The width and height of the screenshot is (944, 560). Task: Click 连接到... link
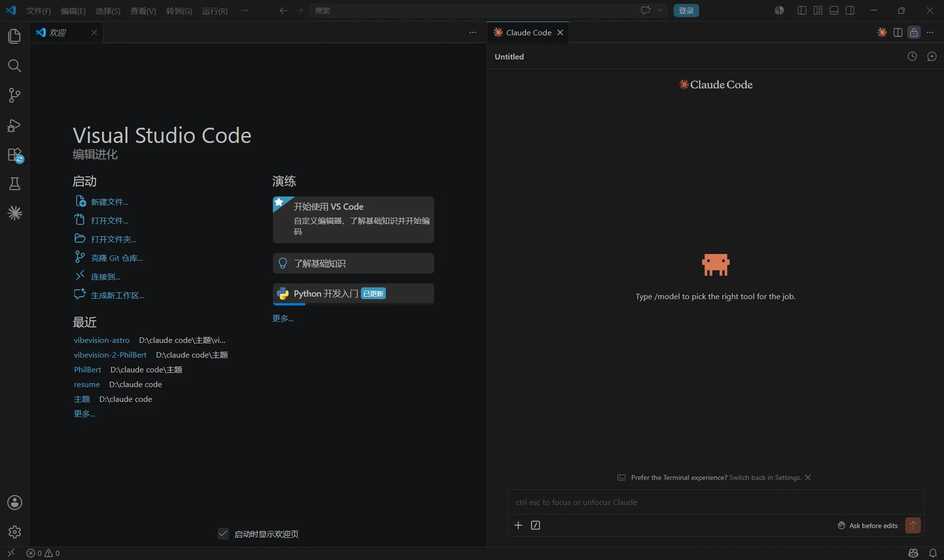(105, 277)
